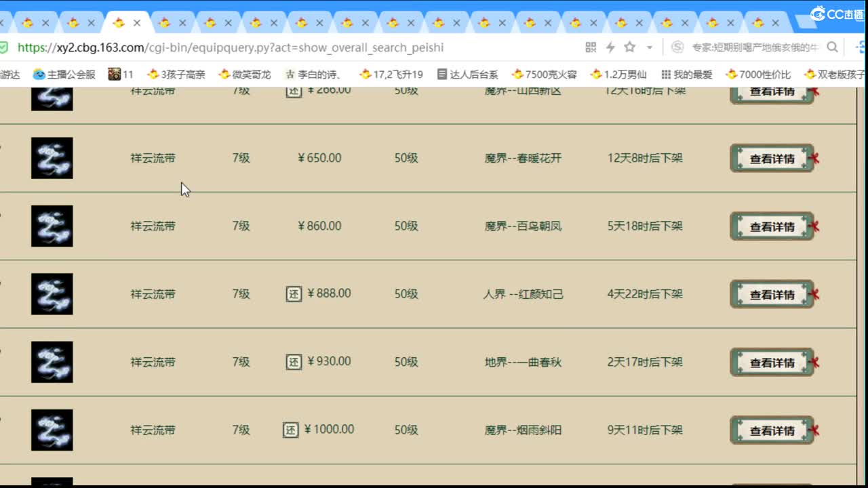Click 祥云流带 name in the ¥1000.00 row
The height and width of the screenshot is (488, 868).
(x=153, y=430)
